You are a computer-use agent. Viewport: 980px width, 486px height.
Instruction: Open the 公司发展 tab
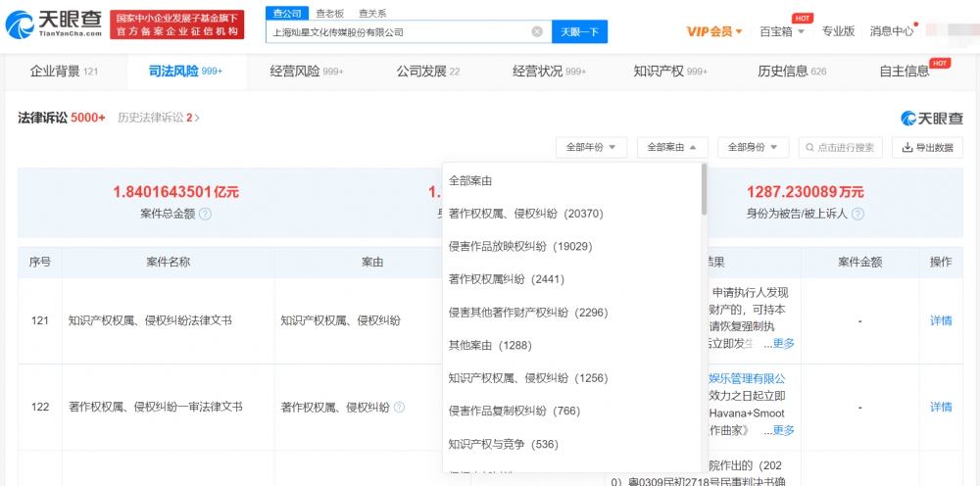coord(427,72)
